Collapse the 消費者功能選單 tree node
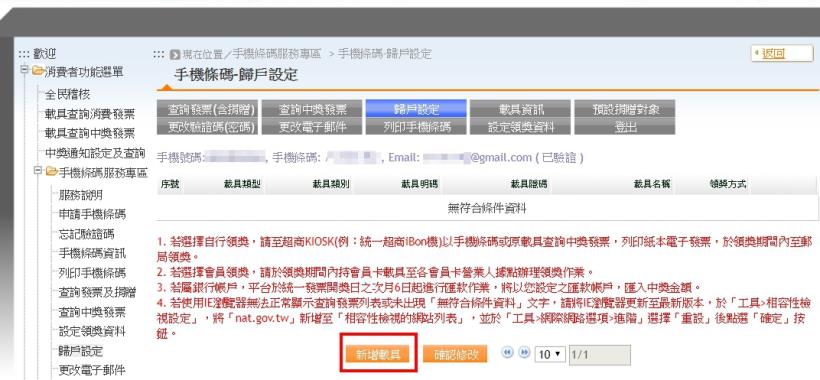 coord(25,70)
